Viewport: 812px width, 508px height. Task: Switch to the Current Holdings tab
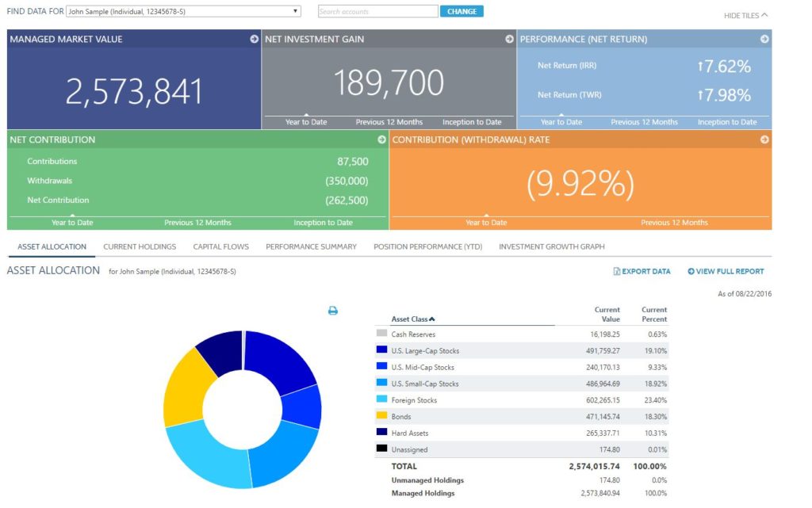click(140, 246)
